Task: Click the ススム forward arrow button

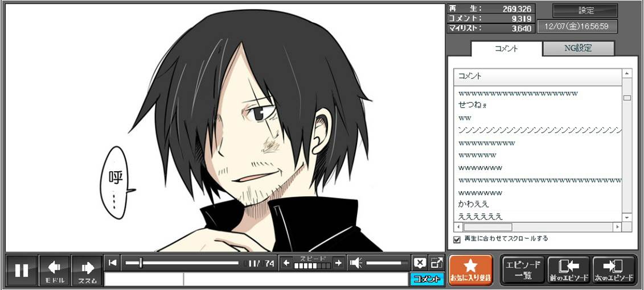Action: [x=87, y=270]
